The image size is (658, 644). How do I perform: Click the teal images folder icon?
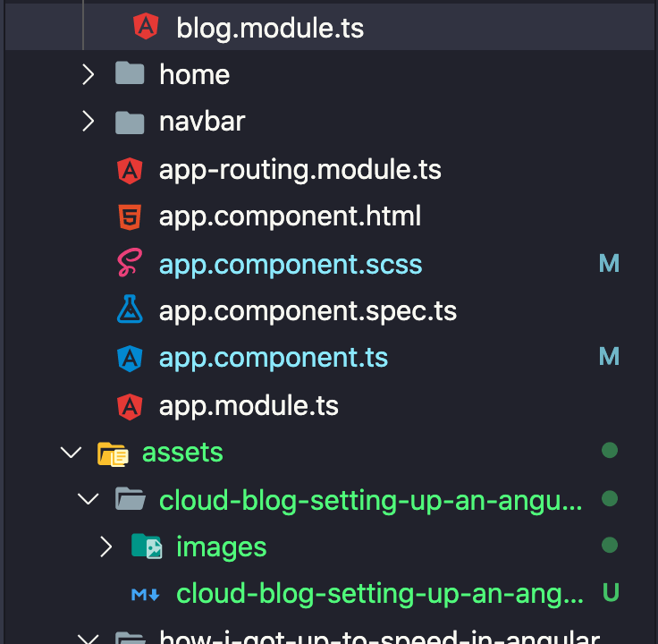pos(147,547)
